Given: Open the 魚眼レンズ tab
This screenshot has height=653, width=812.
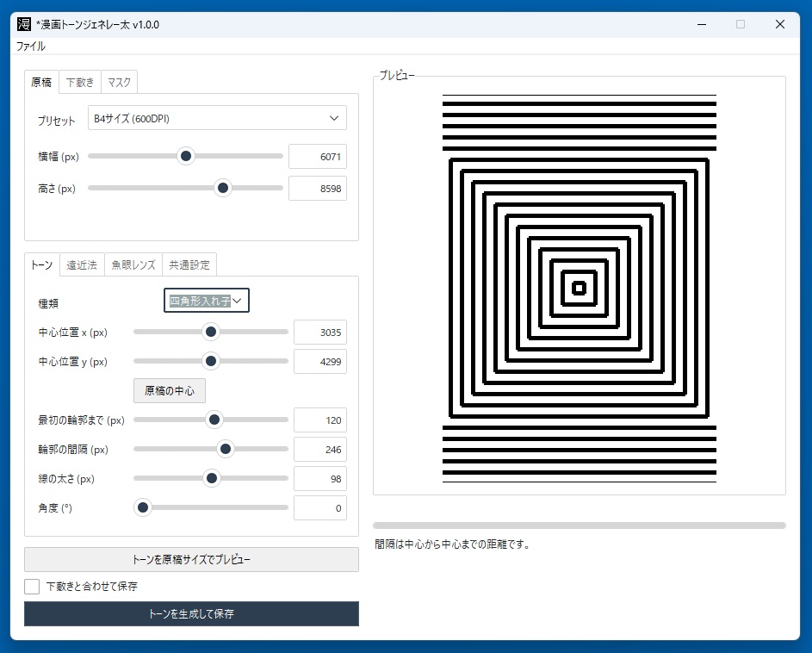Looking at the screenshot, I should (x=133, y=264).
